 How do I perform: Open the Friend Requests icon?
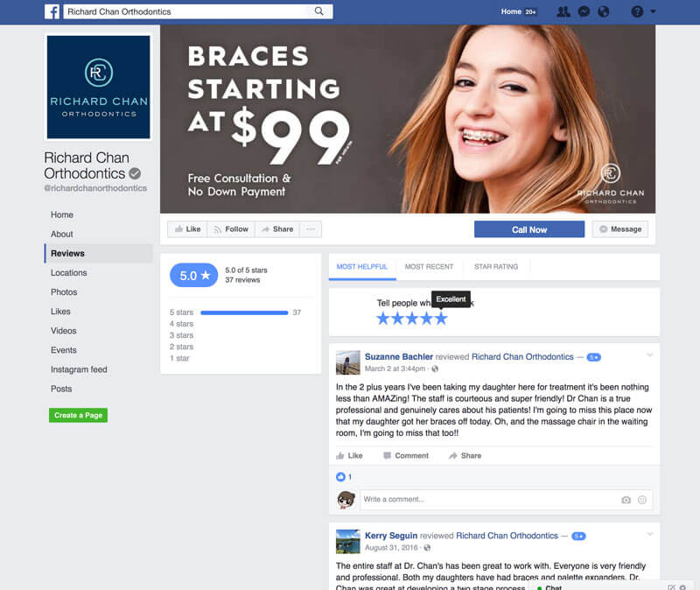click(x=563, y=12)
